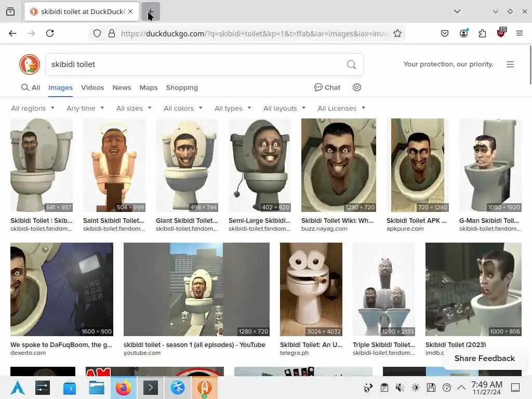This screenshot has height=399, width=532.
Task: Open the DaFuqBoom dexerto.com result title
Action: point(61,345)
